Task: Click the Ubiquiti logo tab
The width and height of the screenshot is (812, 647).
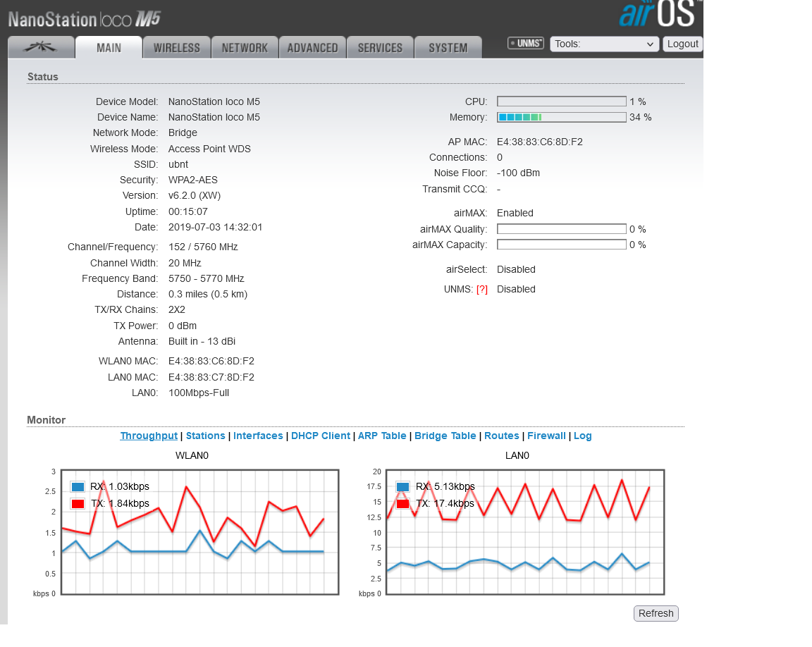Action: [x=41, y=47]
